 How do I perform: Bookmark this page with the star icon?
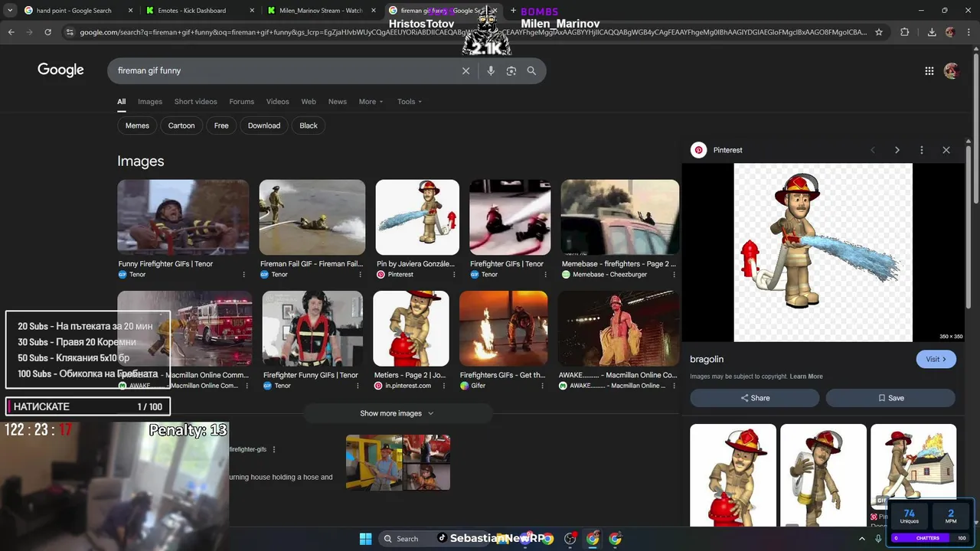[x=879, y=32]
